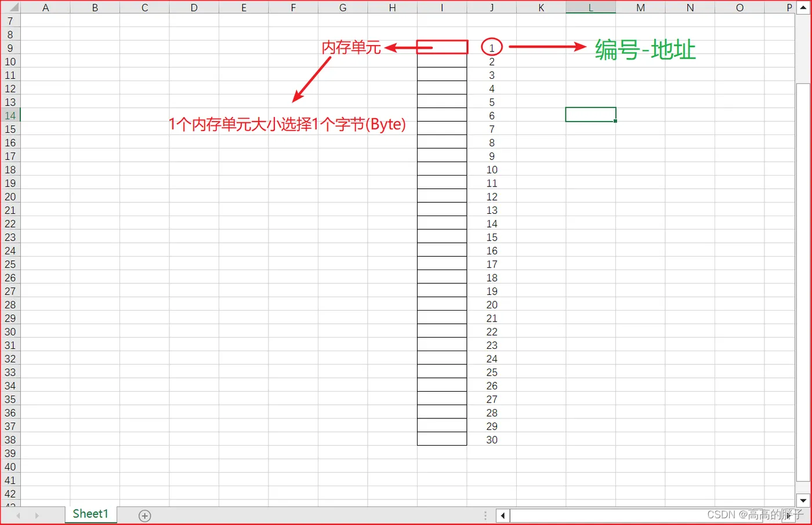Select column F header
This screenshot has height=525, width=812.
[x=293, y=8]
